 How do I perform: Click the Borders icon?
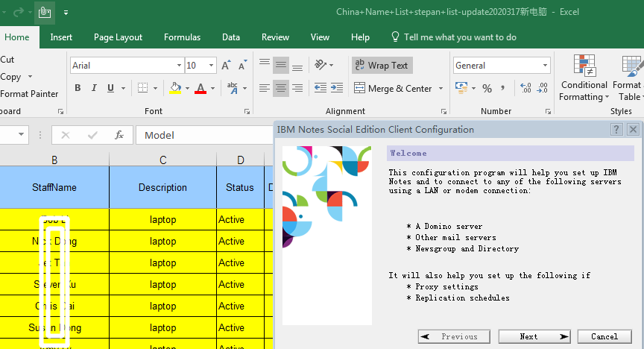pos(142,88)
